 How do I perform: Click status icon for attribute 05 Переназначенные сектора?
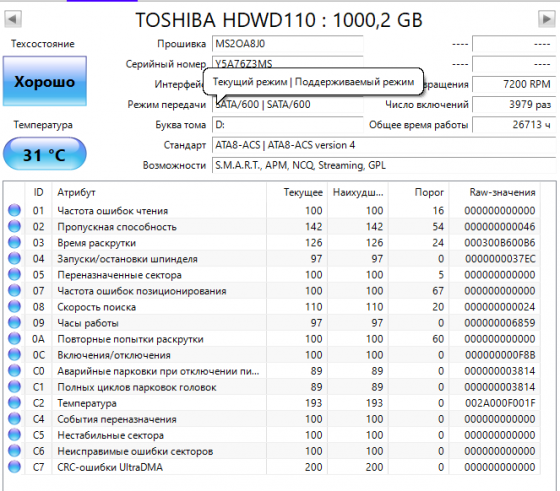(14, 275)
